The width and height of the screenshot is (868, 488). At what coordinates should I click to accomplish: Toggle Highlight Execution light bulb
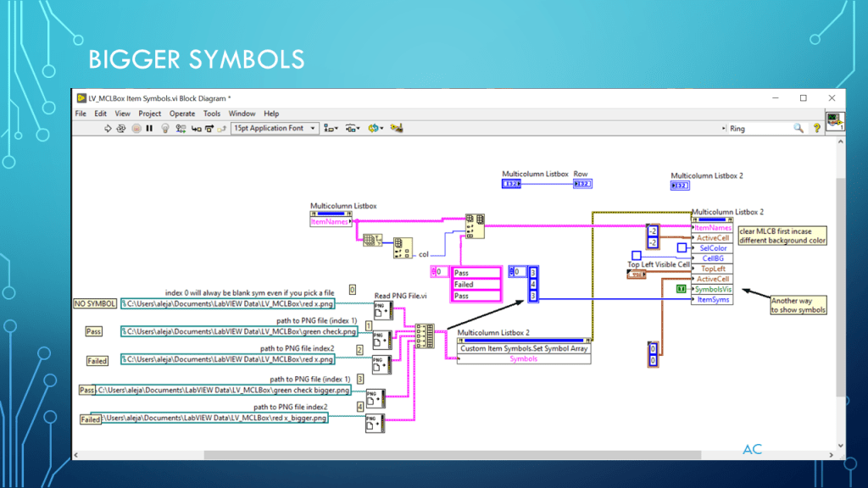coord(165,129)
